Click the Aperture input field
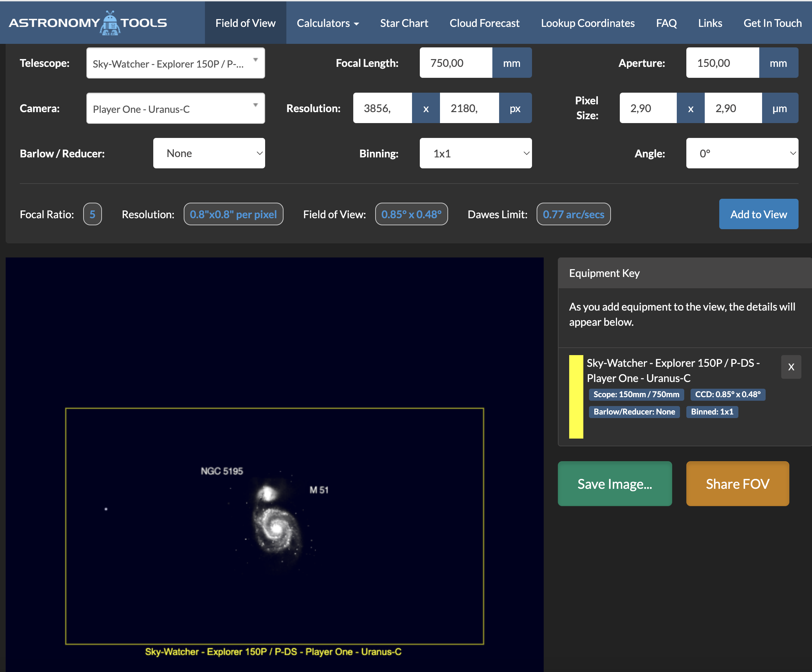Image resolution: width=812 pixels, height=672 pixels. [x=722, y=63]
